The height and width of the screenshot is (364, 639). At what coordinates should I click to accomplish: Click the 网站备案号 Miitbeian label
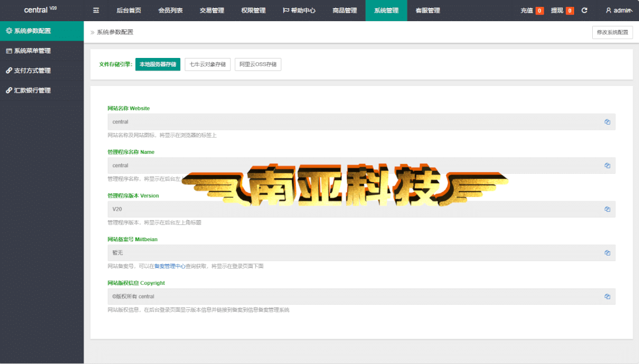[x=132, y=239]
